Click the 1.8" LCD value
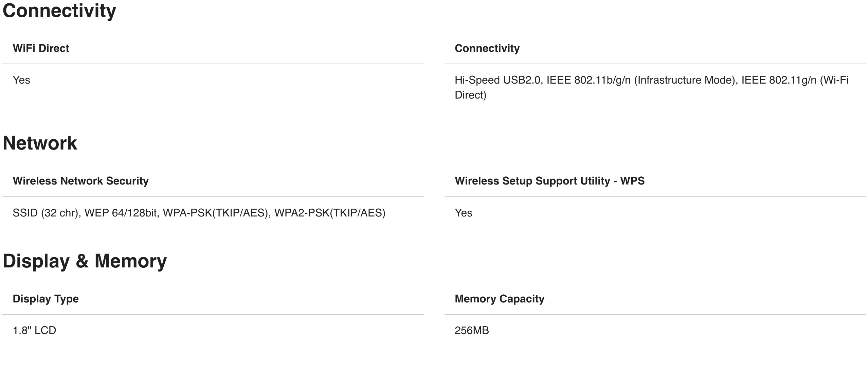868x367 pixels. (34, 330)
